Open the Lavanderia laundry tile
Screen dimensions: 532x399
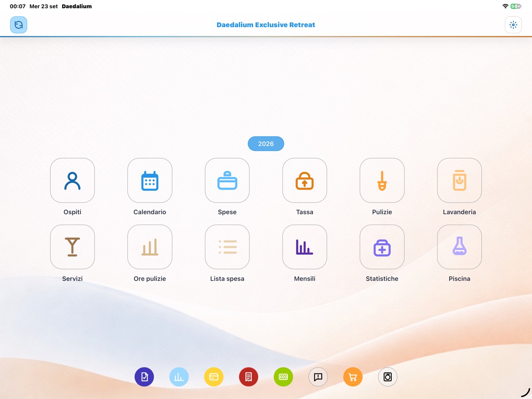[x=459, y=181]
